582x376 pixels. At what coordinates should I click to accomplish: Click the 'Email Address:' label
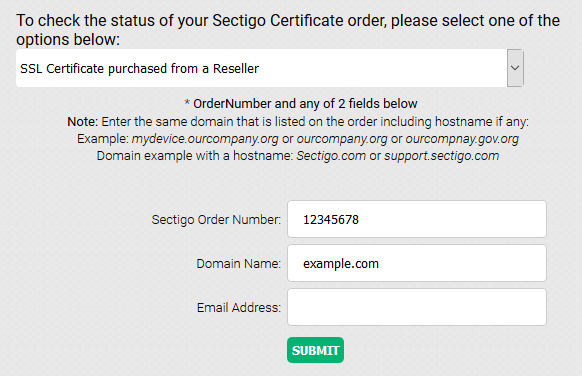click(x=239, y=308)
